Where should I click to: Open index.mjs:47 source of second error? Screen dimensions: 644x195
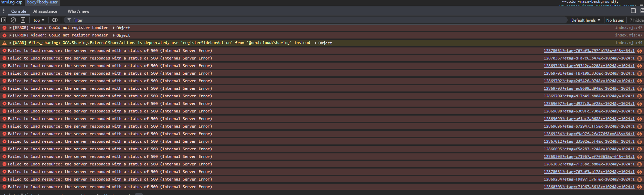pos(629,35)
